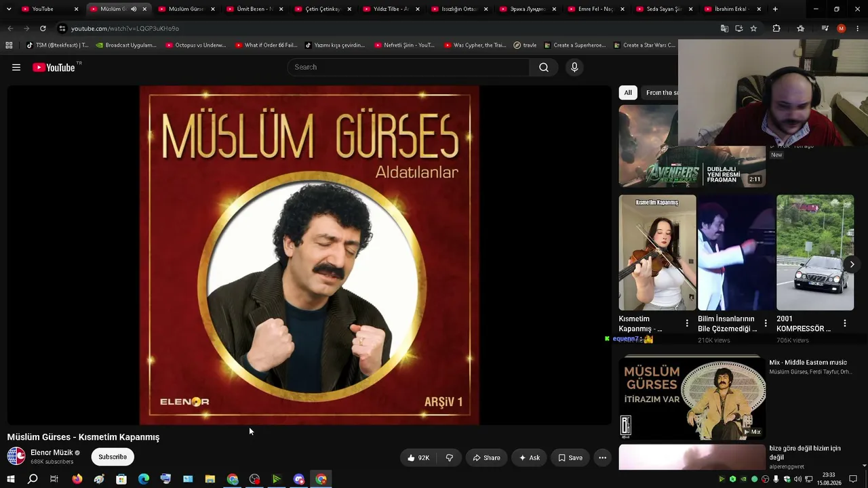Image resolution: width=868 pixels, height=488 pixels.
Task: View site information icon in address bar
Action: click(62, 28)
